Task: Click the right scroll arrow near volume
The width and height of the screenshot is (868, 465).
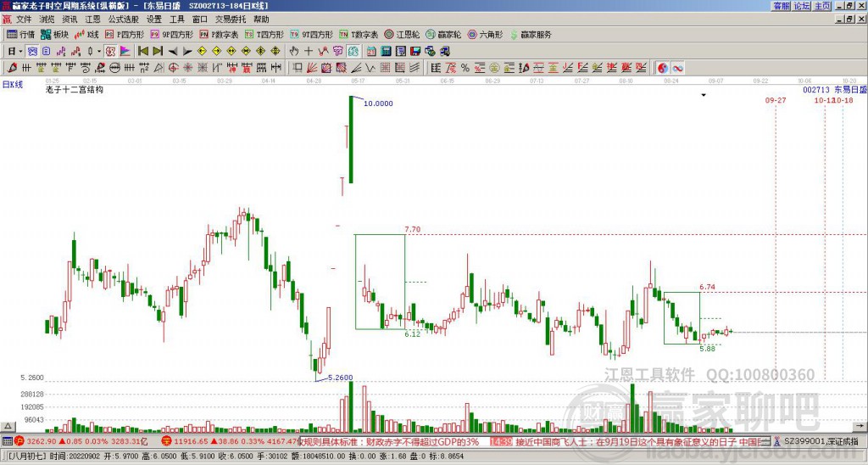Action: pos(860,426)
